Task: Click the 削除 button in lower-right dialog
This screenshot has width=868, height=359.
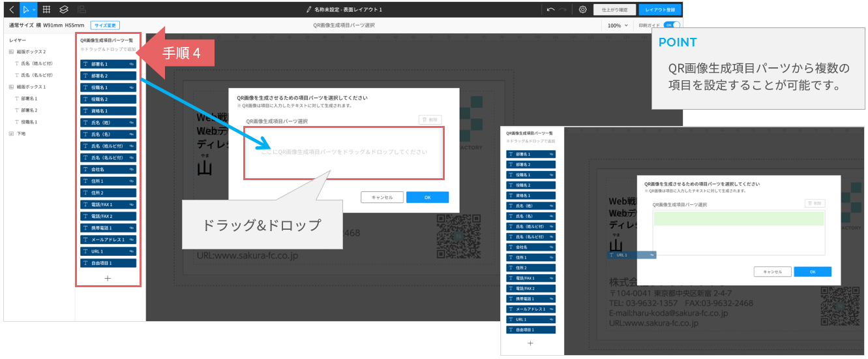Action: 815,204
